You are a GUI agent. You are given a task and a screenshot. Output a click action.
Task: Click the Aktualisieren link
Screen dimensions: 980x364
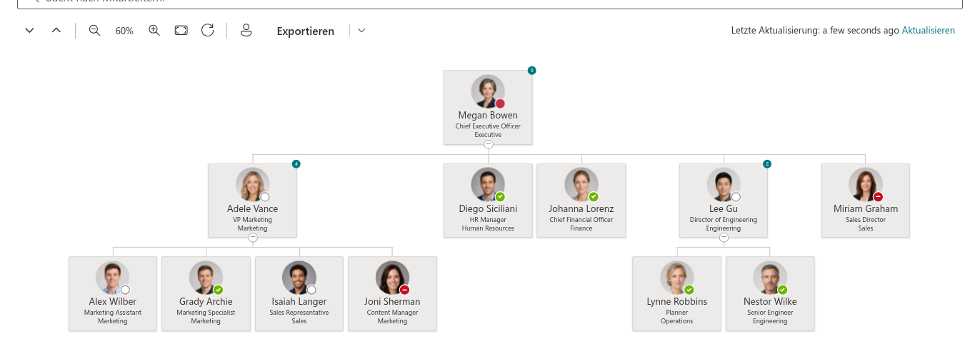[x=929, y=31]
